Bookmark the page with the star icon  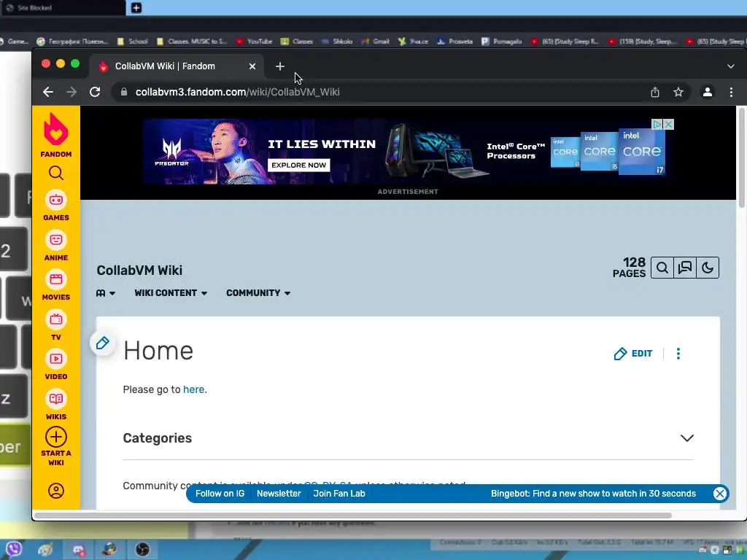[x=678, y=92]
